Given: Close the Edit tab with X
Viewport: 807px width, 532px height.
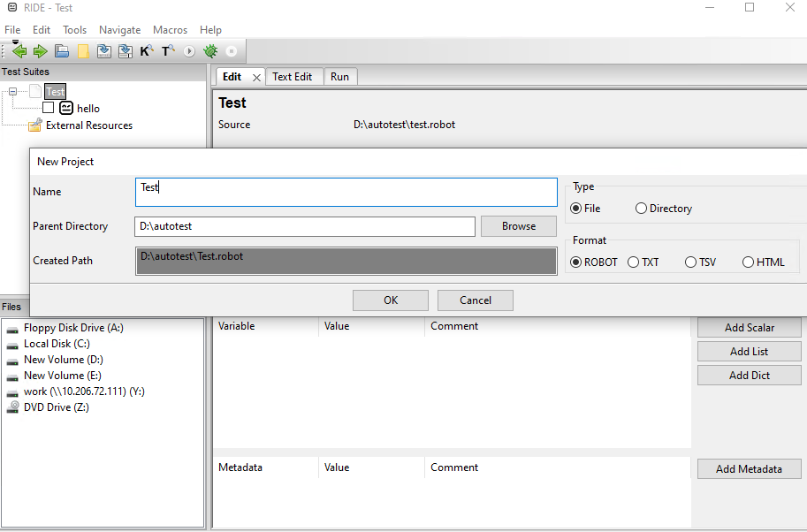Looking at the screenshot, I should (x=256, y=78).
